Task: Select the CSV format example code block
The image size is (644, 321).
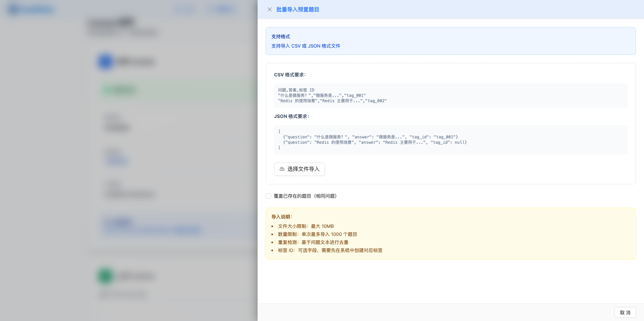Action: tap(450, 95)
